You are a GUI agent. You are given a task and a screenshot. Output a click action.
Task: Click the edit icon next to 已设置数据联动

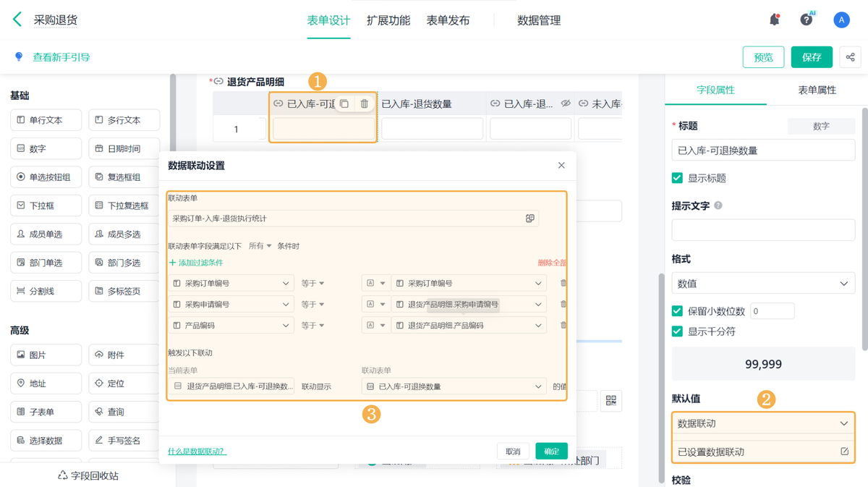844,452
